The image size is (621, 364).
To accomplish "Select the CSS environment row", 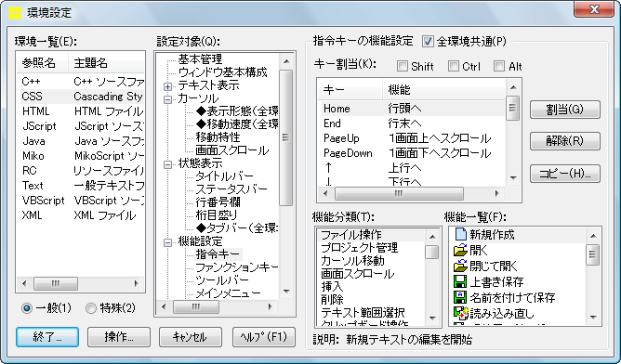I will click(81, 97).
